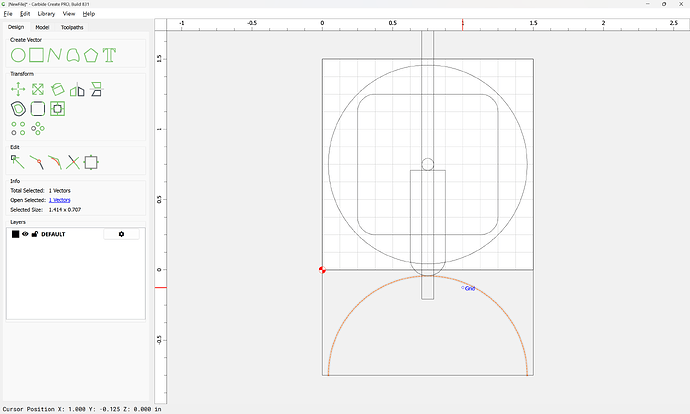Select the Circle create vector tool
690x414 pixels.
pos(18,54)
